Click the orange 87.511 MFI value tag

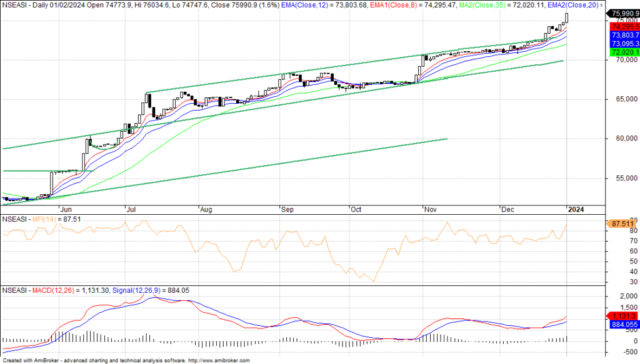(x=623, y=223)
